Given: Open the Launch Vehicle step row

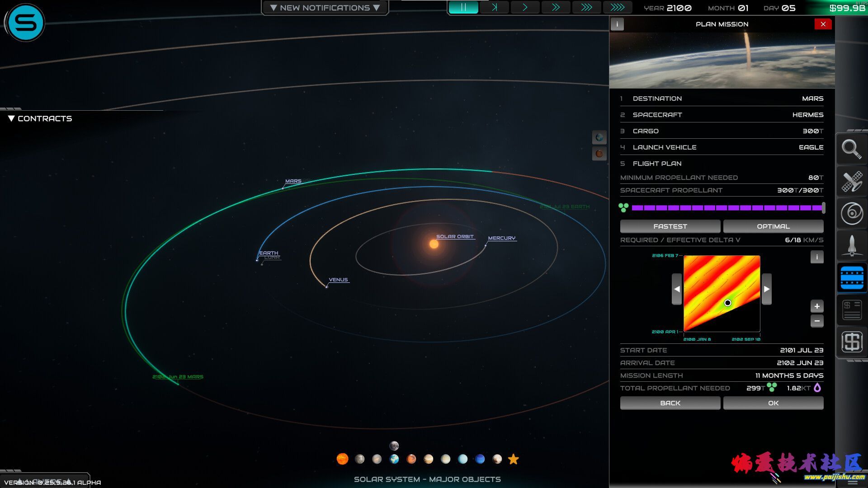Looking at the screenshot, I should point(722,147).
